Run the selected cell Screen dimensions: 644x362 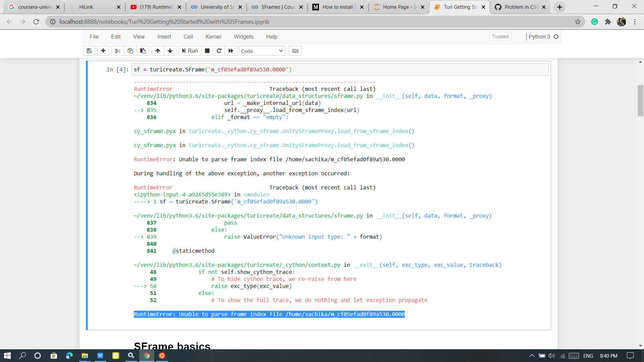coord(190,51)
